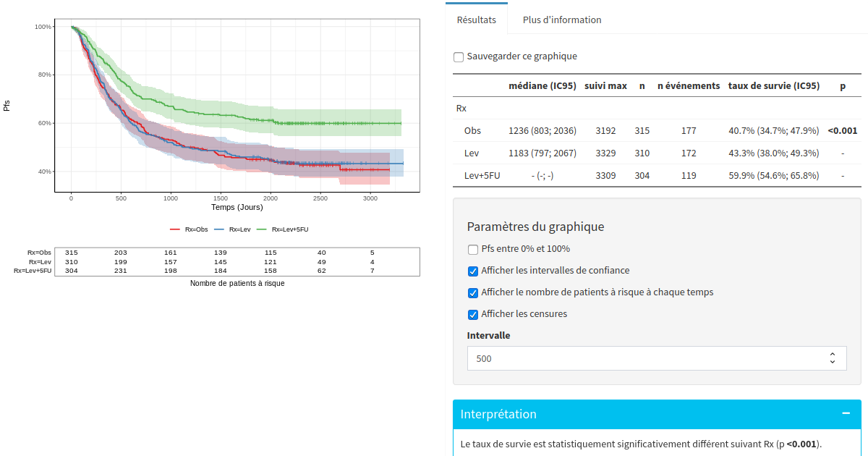Disable "Afficher le nombre de patients à risque"
Image resolution: width=868 pixels, height=456 pixels.
pyautogui.click(x=472, y=292)
